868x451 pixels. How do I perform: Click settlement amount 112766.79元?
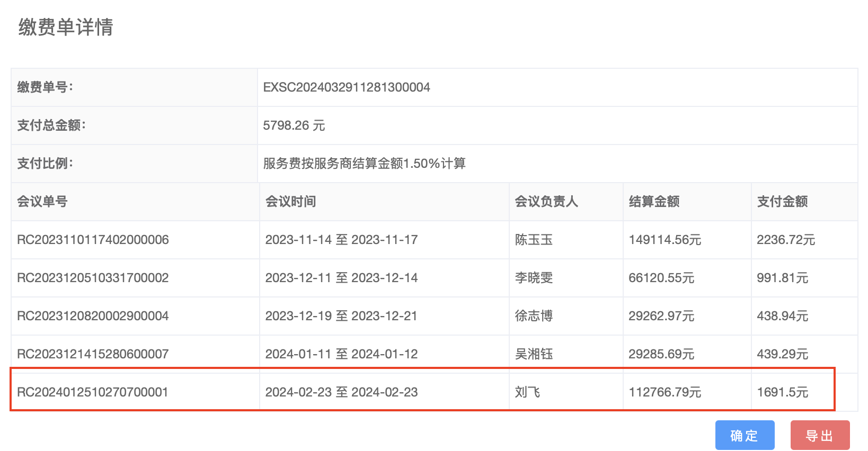click(x=665, y=392)
